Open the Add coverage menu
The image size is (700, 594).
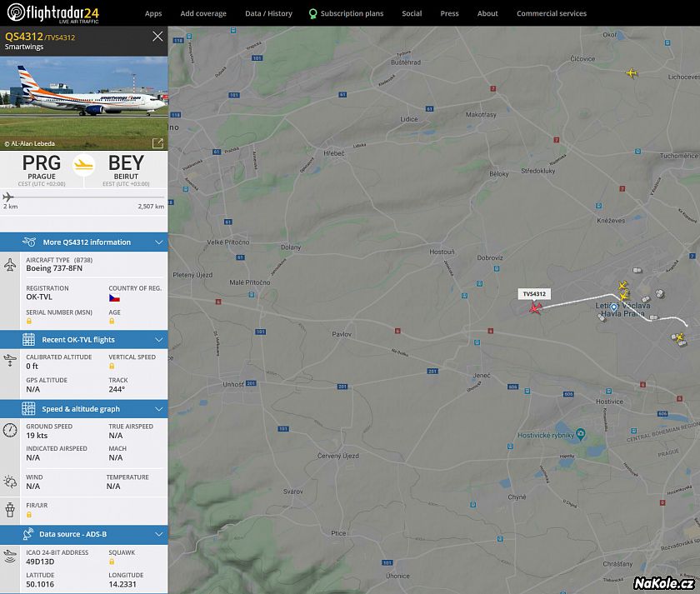pos(203,13)
